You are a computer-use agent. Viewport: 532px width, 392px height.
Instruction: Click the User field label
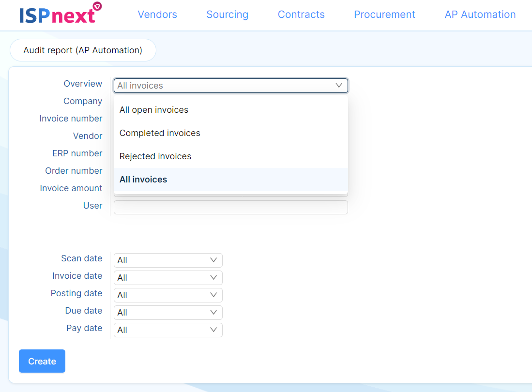pos(92,206)
